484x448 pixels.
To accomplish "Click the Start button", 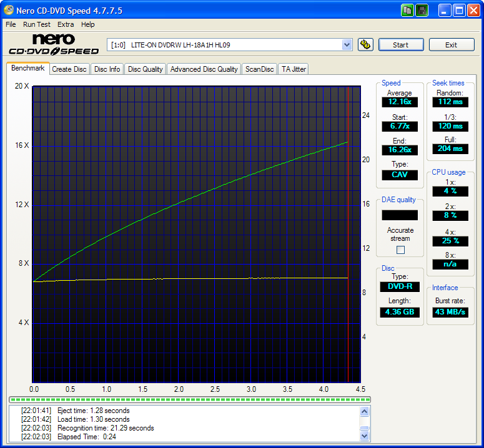I will (x=401, y=45).
